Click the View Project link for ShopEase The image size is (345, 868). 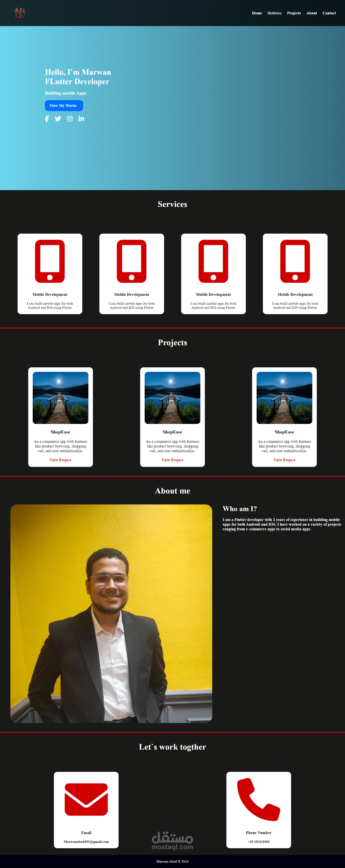[x=60, y=460]
